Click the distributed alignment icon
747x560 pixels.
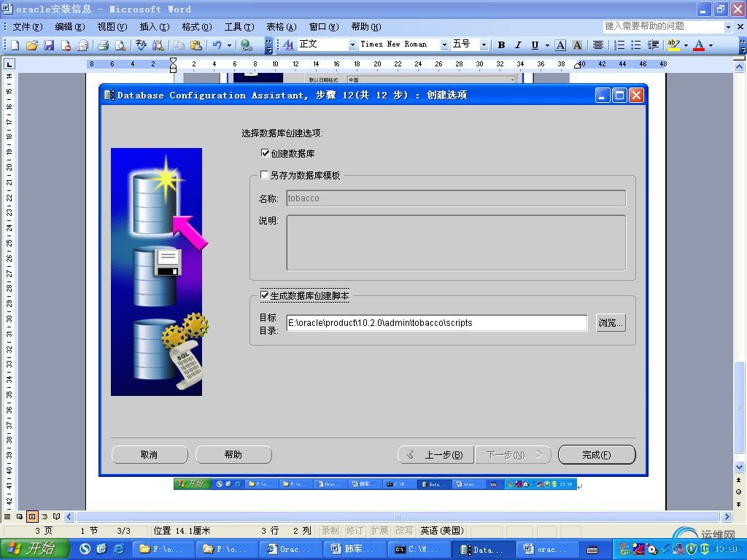(598, 44)
